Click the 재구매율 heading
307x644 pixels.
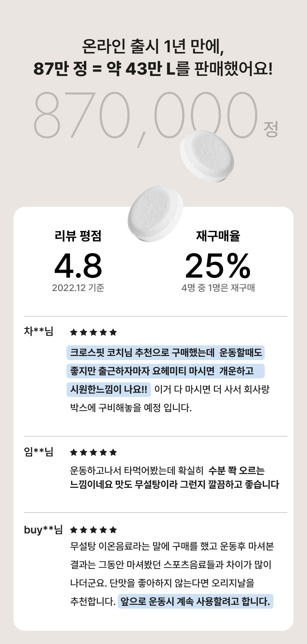[218, 236]
